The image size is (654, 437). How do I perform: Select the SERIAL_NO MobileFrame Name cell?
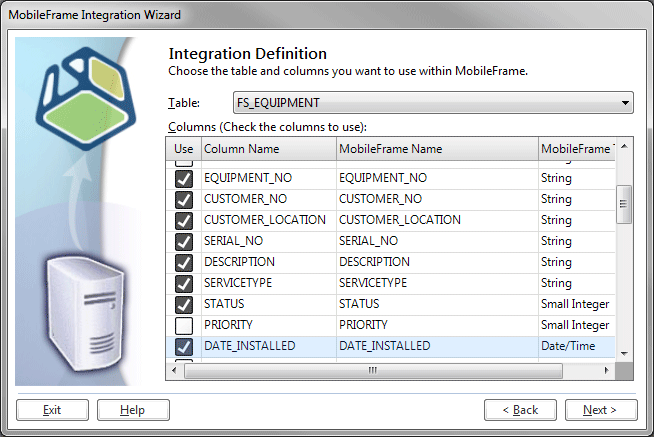[437, 241]
